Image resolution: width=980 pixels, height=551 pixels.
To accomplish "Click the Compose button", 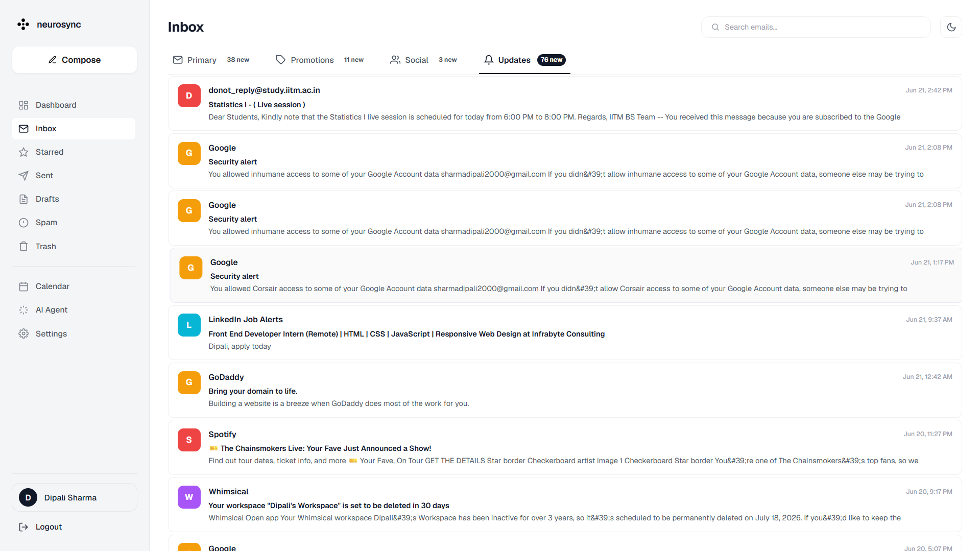I will 75,60.
